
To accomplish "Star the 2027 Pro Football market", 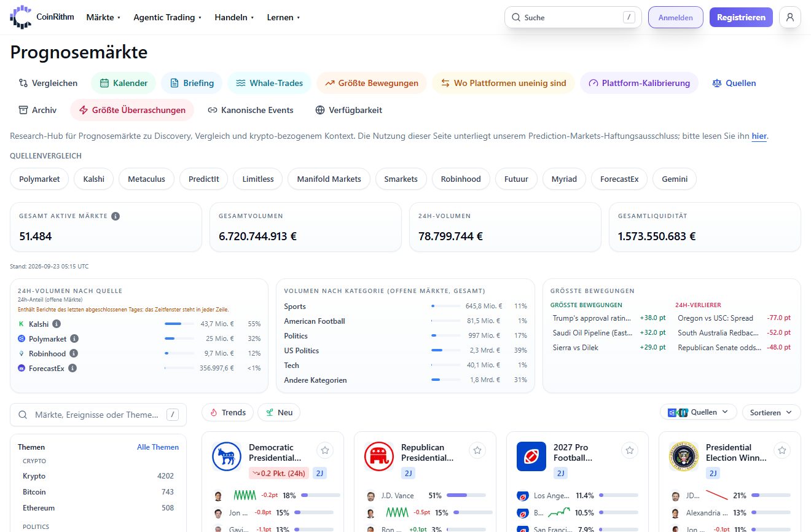I will tap(630, 450).
